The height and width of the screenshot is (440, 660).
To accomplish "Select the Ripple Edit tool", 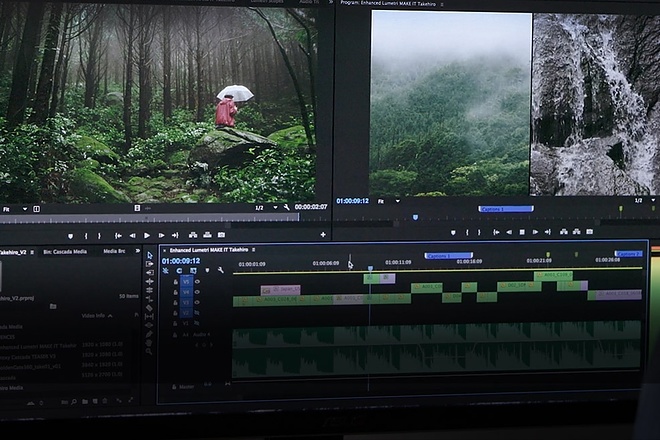I will [150, 282].
